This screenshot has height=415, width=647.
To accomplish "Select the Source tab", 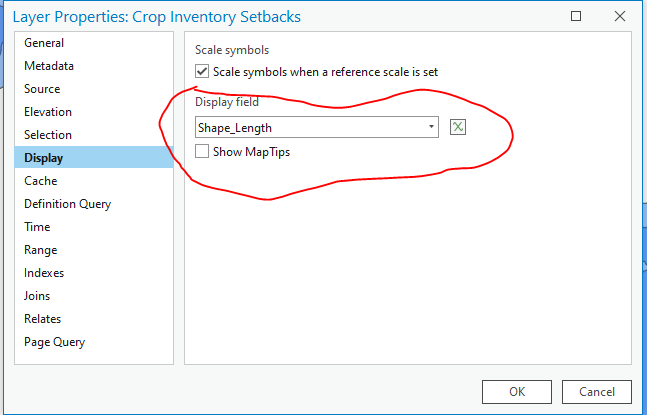I will pos(42,89).
